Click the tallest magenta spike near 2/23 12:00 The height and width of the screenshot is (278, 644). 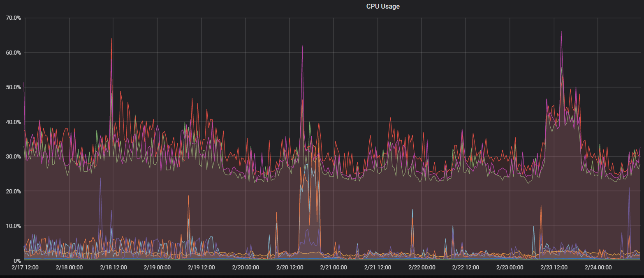coord(561,32)
